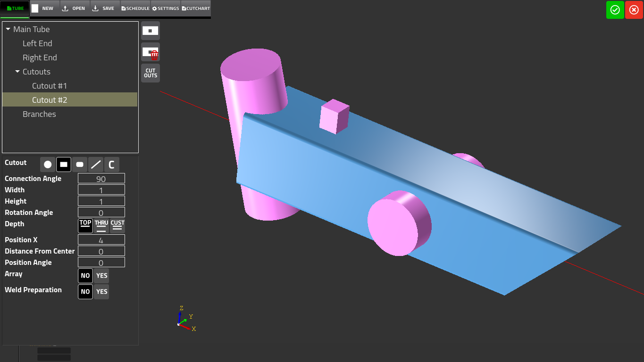The width and height of the screenshot is (644, 362).
Task: Set Array option to YES
Action: pyautogui.click(x=101, y=276)
